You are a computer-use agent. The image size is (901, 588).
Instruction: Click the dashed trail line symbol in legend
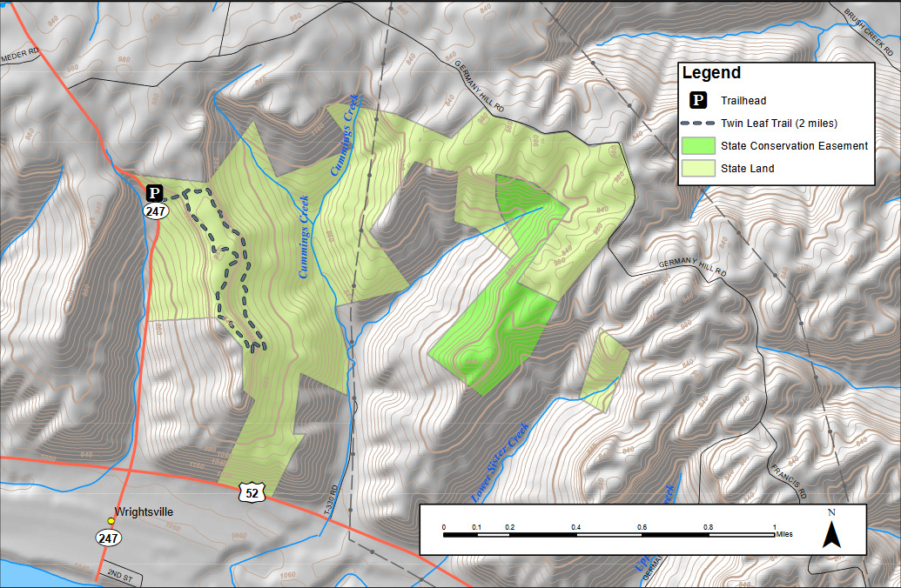tap(698, 124)
